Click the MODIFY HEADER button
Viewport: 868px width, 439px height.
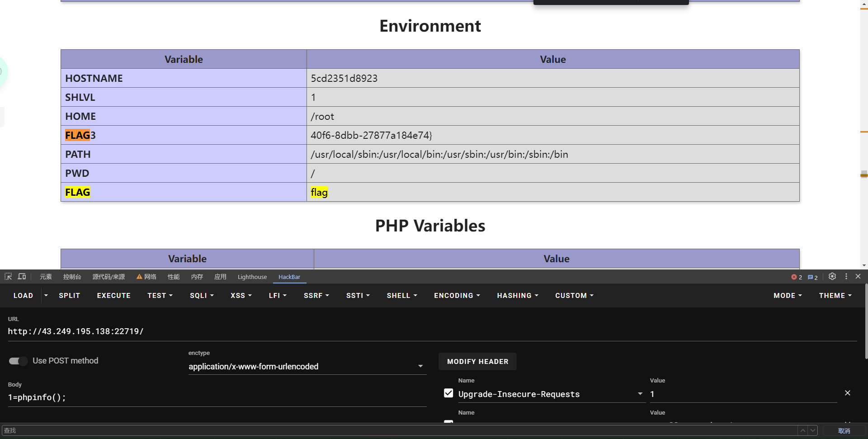(477, 361)
